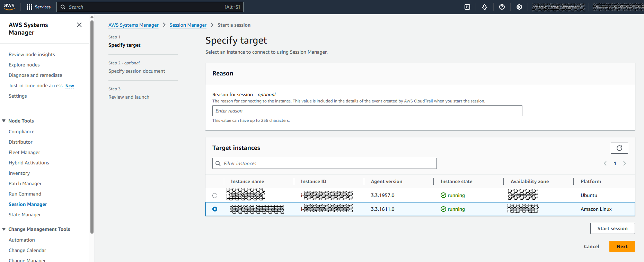Click Step 1 Specify target
The image size is (644, 262).
point(124,45)
